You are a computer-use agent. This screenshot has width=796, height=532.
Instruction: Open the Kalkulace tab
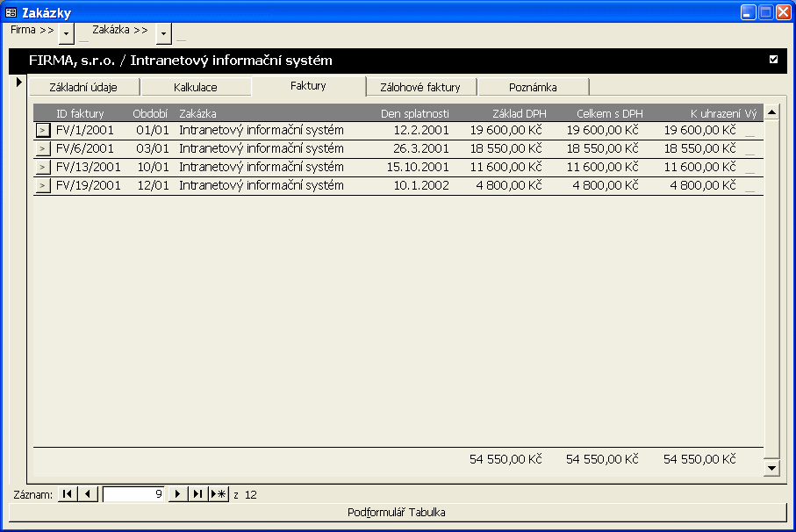[195, 87]
